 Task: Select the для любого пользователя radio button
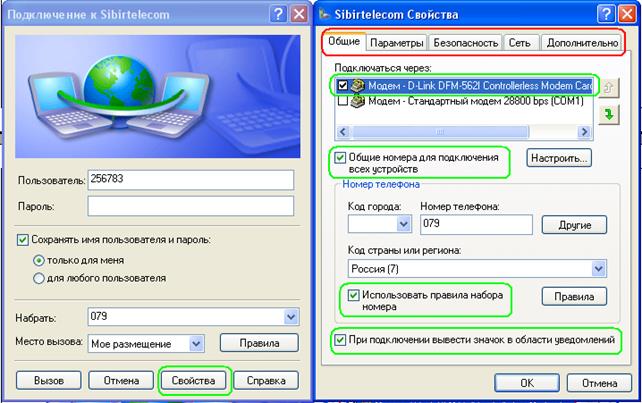[38, 278]
